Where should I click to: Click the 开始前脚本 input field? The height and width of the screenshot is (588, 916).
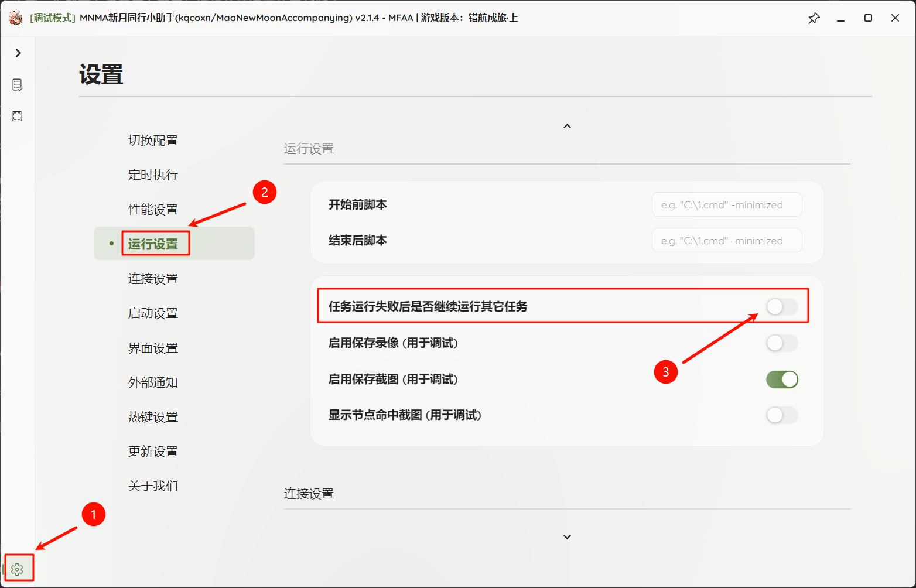tap(727, 204)
